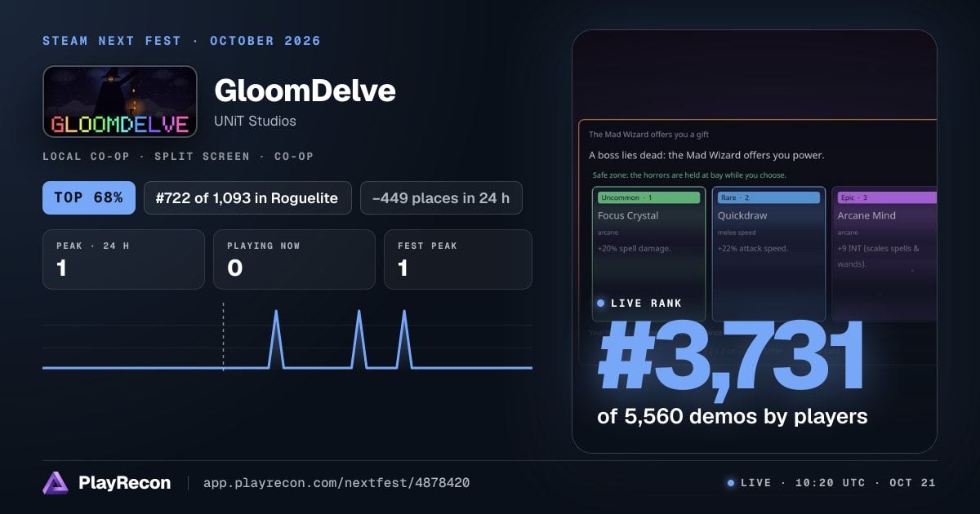Click the +9 INT scales spells text
Viewport: 980px width, 514px height.
(x=878, y=256)
